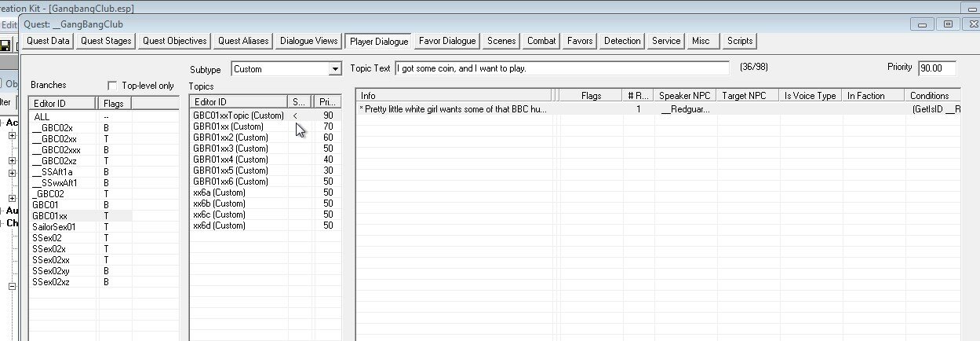Switch to the Favors tab
Screen dimensions: 980x341
pyautogui.click(x=581, y=41)
